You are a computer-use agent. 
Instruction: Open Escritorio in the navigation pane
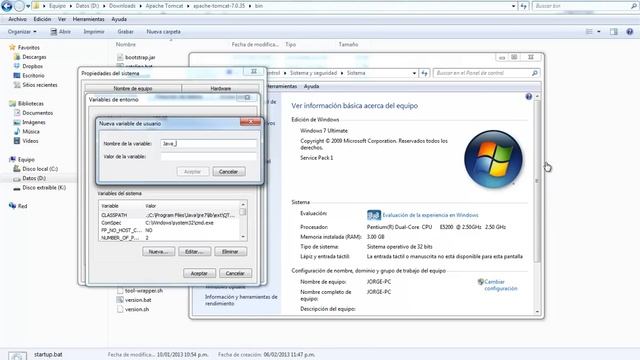pyautogui.click(x=33, y=76)
